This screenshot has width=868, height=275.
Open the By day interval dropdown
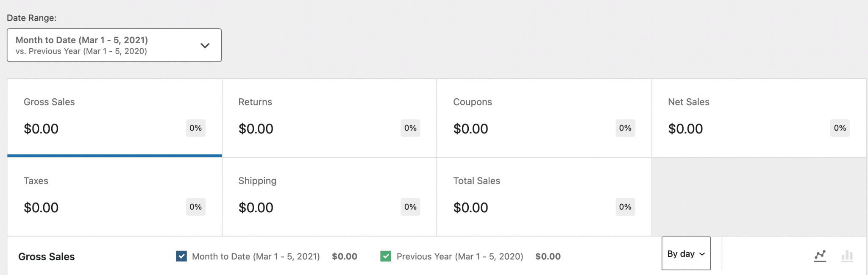pyautogui.click(x=685, y=253)
